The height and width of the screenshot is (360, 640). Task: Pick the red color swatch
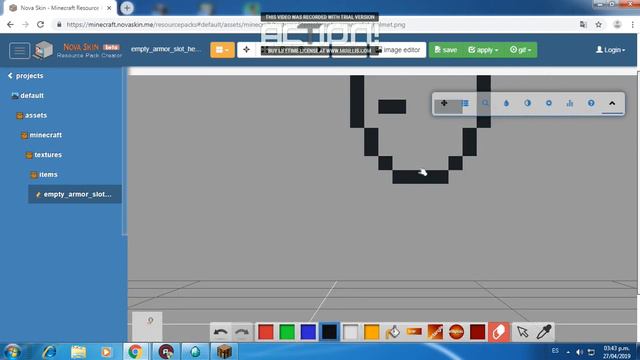(x=266, y=332)
